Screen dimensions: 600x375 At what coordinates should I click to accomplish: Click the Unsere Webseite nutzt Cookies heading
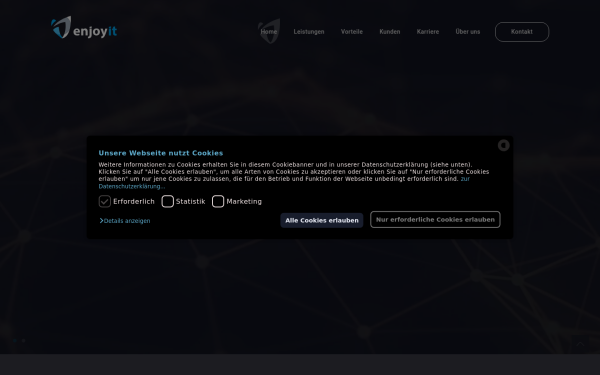click(x=161, y=153)
